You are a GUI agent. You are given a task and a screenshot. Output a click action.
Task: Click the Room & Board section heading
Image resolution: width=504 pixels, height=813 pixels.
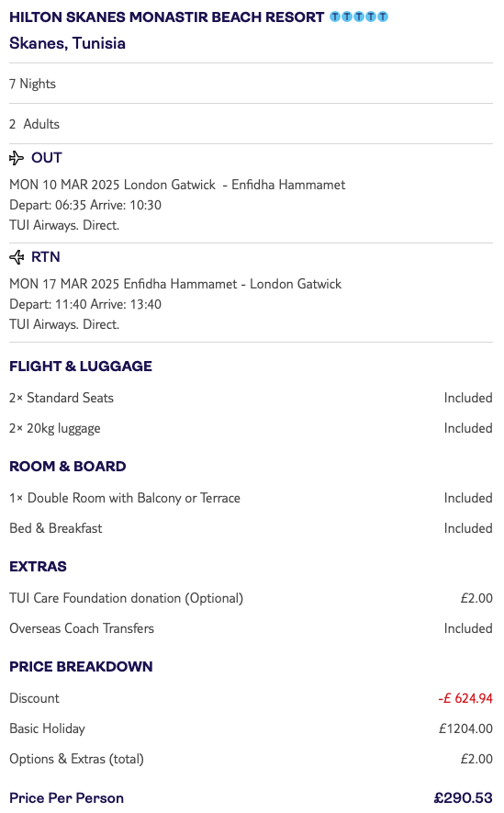68,466
